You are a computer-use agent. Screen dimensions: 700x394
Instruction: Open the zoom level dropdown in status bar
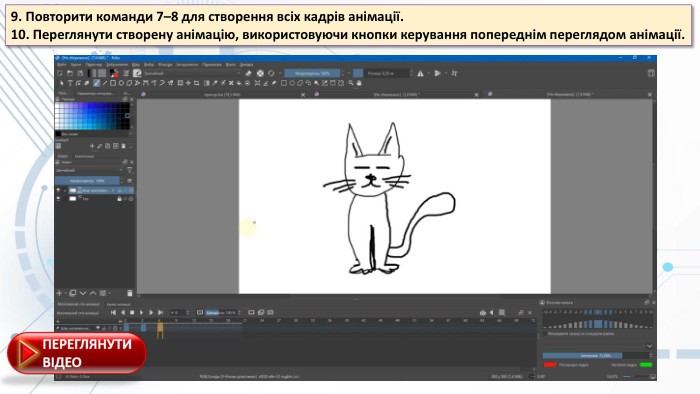[x=612, y=377]
